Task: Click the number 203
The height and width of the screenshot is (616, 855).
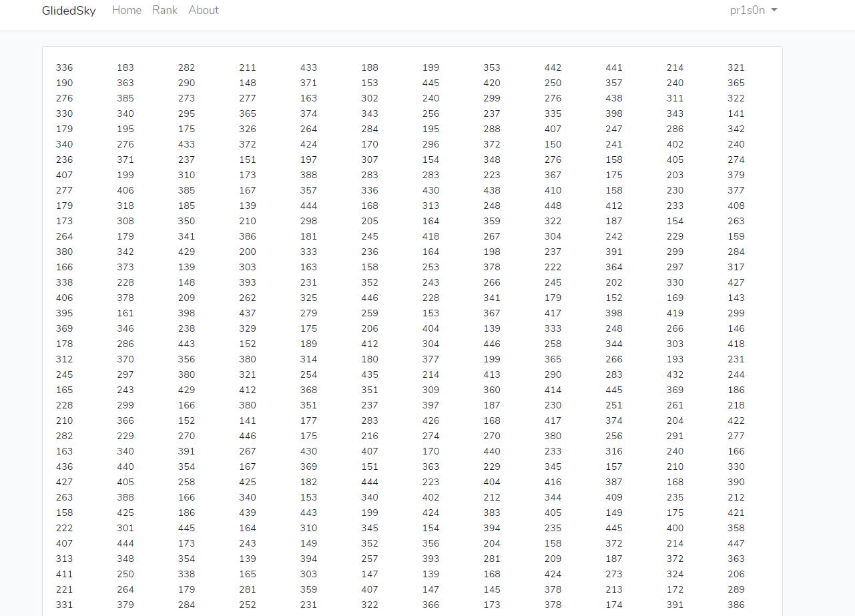Action: pyautogui.click(x=675, y=175)
